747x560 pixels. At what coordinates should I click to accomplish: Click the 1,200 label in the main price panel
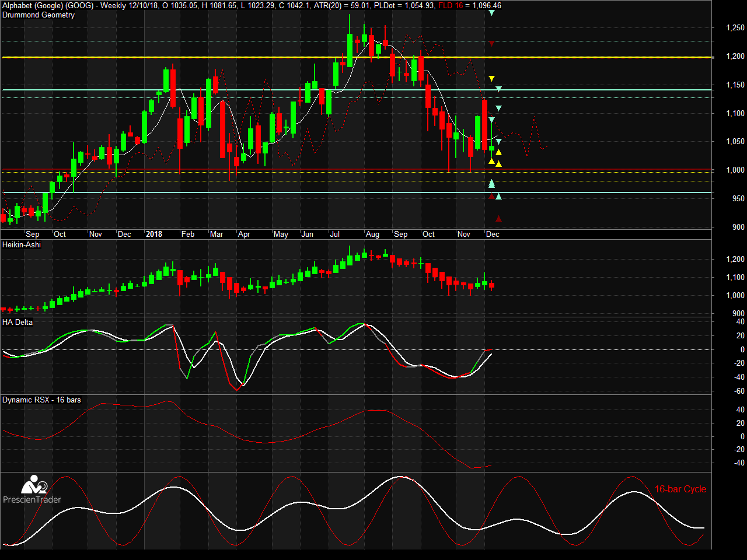(735, 56)
